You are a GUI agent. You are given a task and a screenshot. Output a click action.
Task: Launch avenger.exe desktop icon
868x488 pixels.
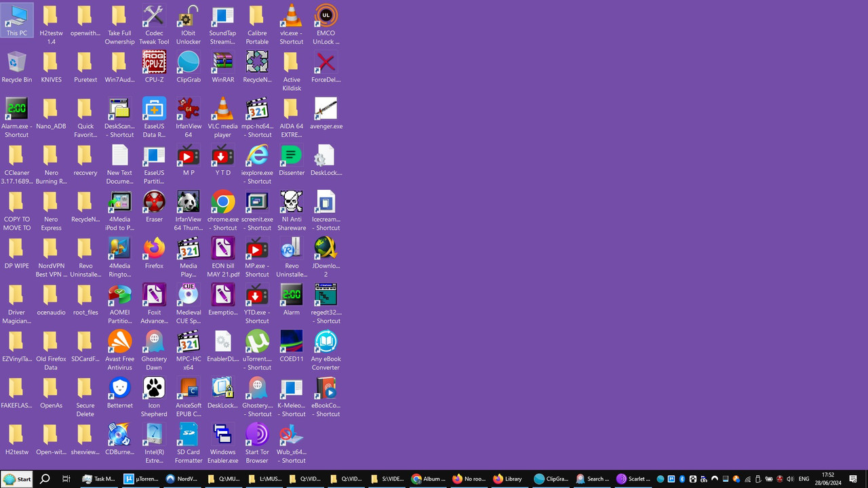point(326,114)
